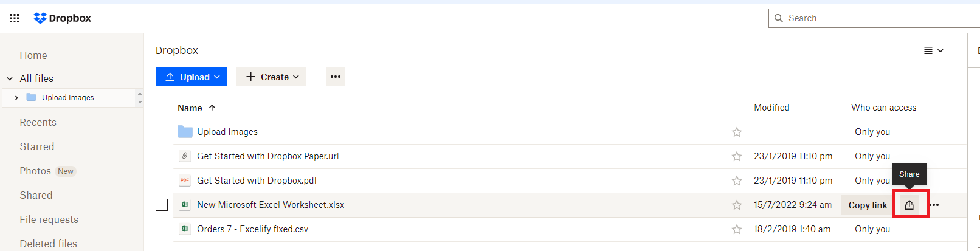Change the list view layout dropdown

pyautogui.click(x=933, y=50)
